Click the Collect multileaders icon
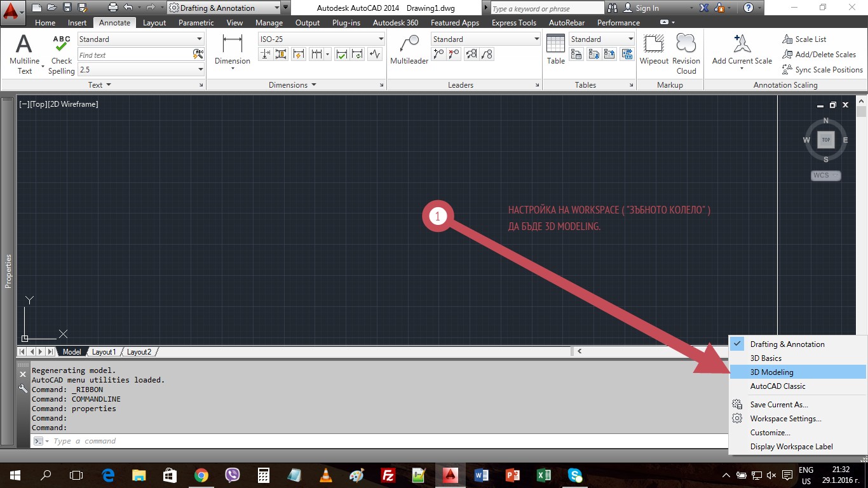Screen dimensions: 868x488 coord(487,55)
